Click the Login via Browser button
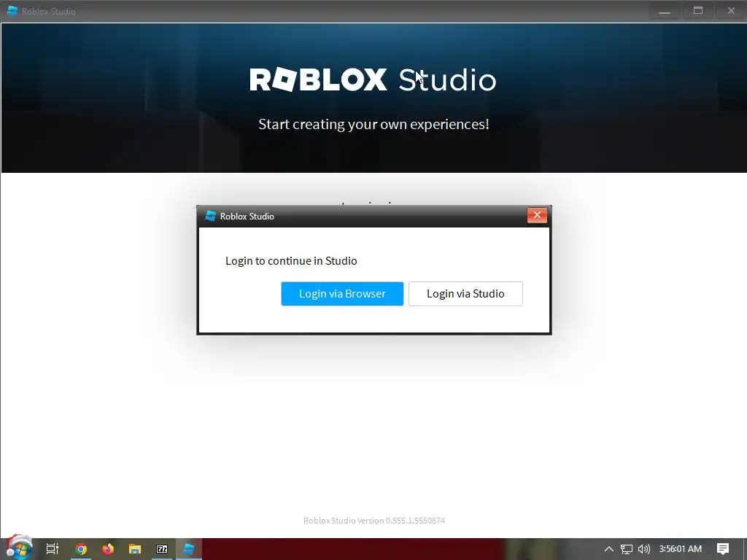 [x=342, y=294]
